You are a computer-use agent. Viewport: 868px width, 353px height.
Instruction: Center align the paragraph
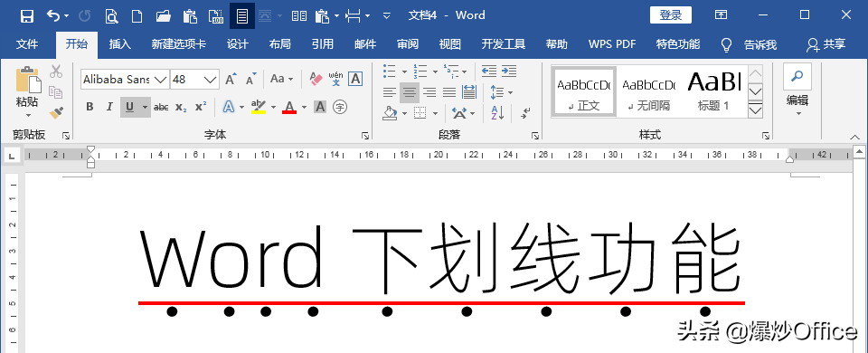(410, 92)
